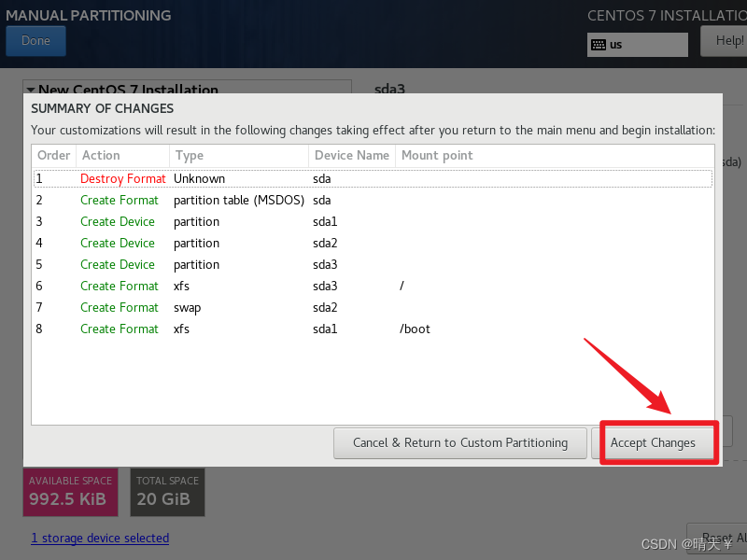
Task: Select the Create Device row for sda2
Action: tap(373, 243)
